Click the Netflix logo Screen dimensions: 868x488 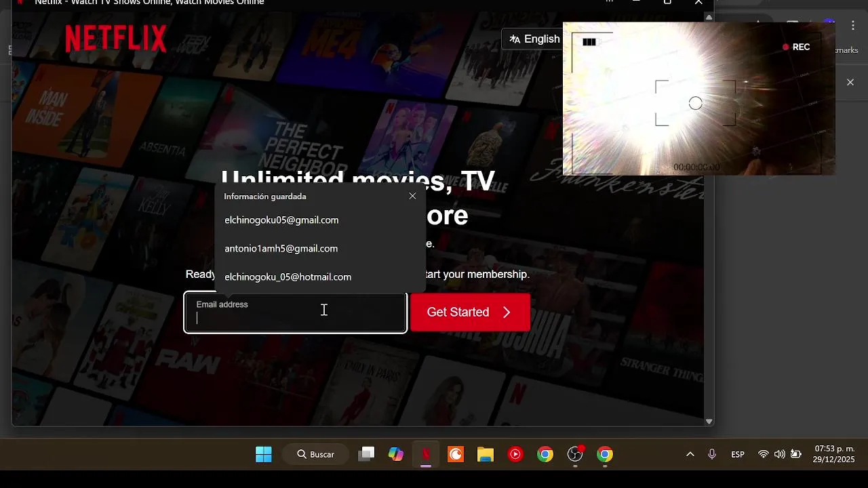click(116, 39)
